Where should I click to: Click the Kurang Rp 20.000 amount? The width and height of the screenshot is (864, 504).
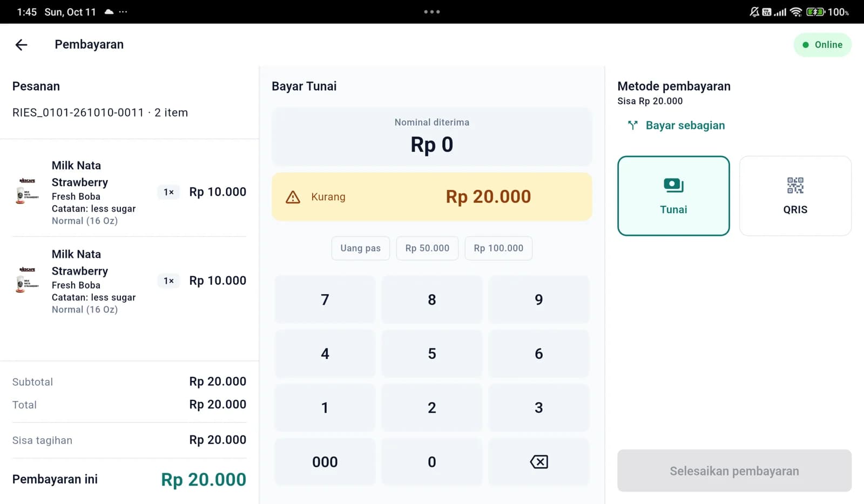(488, 197)
